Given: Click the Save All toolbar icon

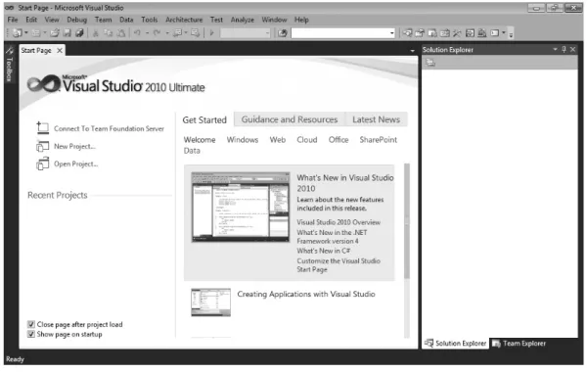Looking at the screenshot, I should (x=79, y=33).
